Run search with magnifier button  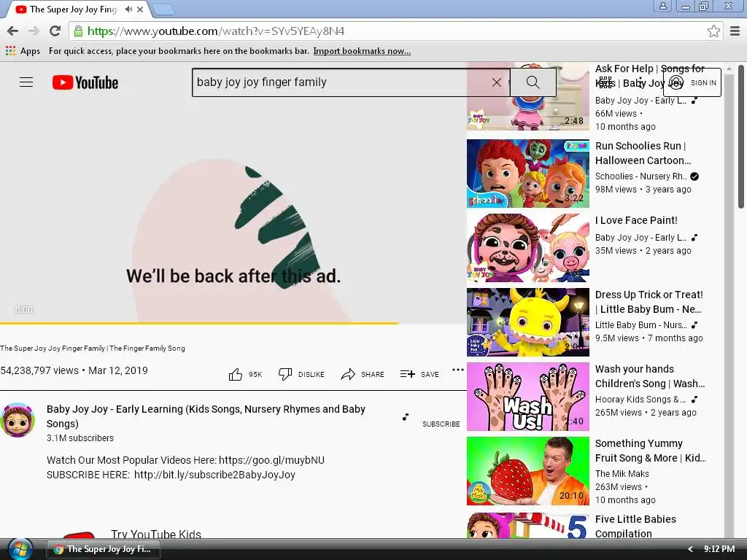click(x=533, y=82)
